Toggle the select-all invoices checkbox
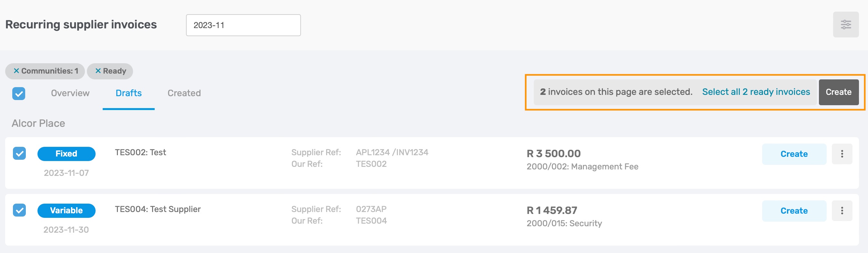Viewport: 868px width, 253px height. (19, 93)
